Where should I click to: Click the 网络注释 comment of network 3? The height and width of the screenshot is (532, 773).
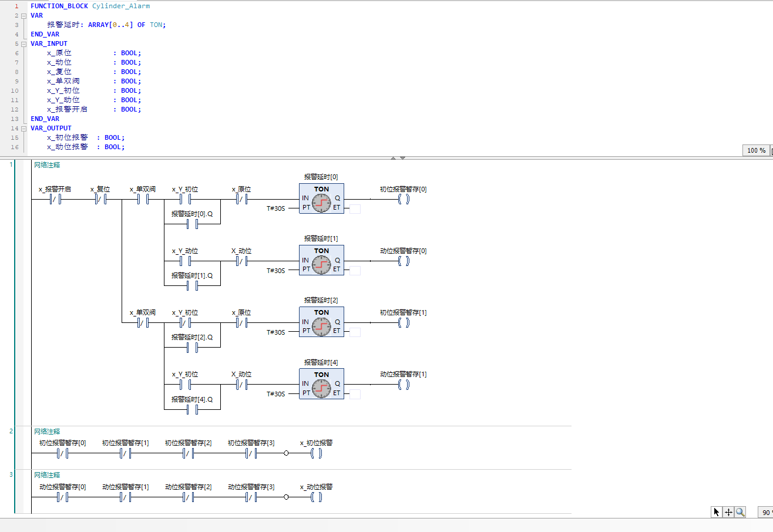[47, 474]
